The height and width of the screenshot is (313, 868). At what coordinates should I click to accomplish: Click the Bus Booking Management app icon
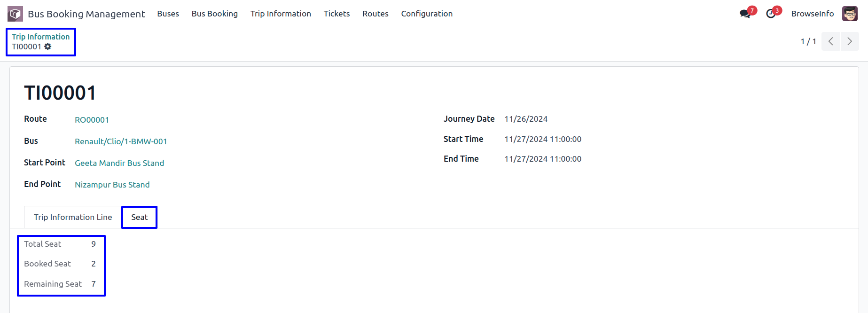click(x=15, y=14)
